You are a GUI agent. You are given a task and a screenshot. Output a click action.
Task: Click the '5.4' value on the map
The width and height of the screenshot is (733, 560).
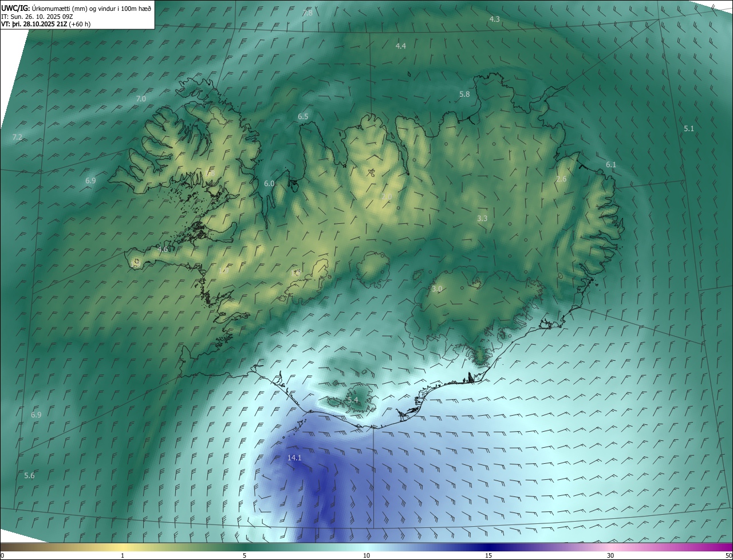pyautogui.click(x=352, y=400)
